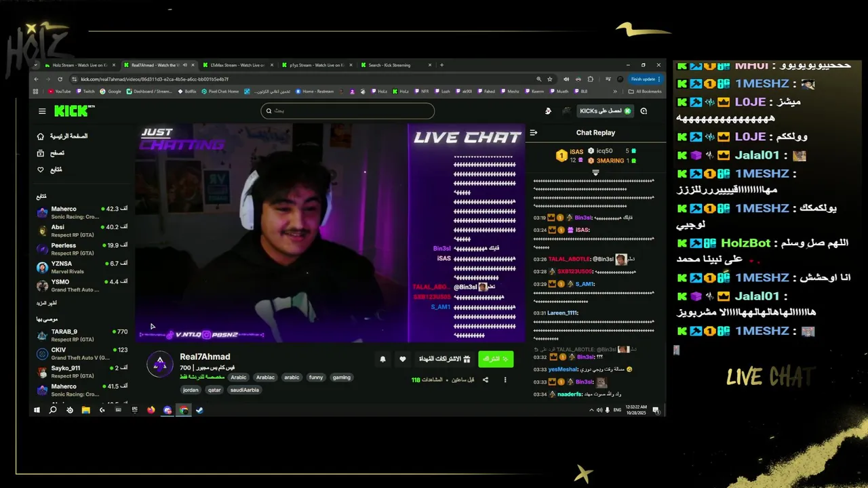Select the capitalized Arabic tag
Viewport: 868px width, 488px height.
(x=239, y=378)
